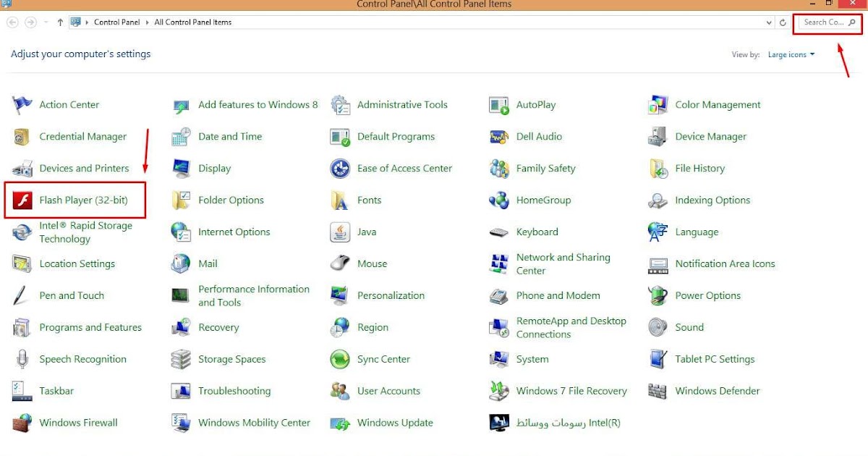This screenshot has width=868, height=456.
Task: Click the Folder Options icon
Action: coord(181,200)
